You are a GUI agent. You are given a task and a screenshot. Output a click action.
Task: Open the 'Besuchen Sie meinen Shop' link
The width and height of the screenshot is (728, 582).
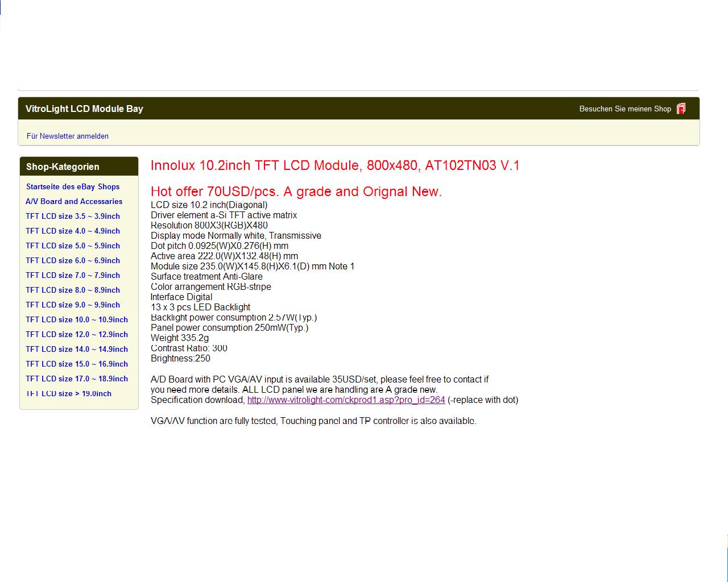click(625, 109)
